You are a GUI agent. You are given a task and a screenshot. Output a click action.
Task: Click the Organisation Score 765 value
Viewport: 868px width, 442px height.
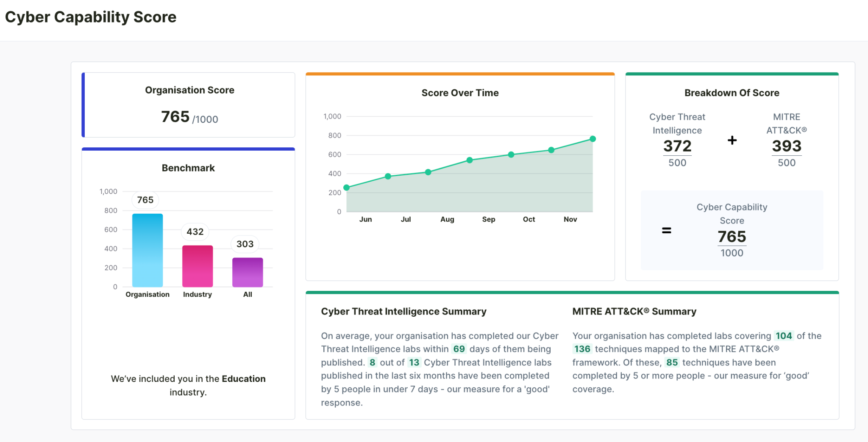pos(175,117)
